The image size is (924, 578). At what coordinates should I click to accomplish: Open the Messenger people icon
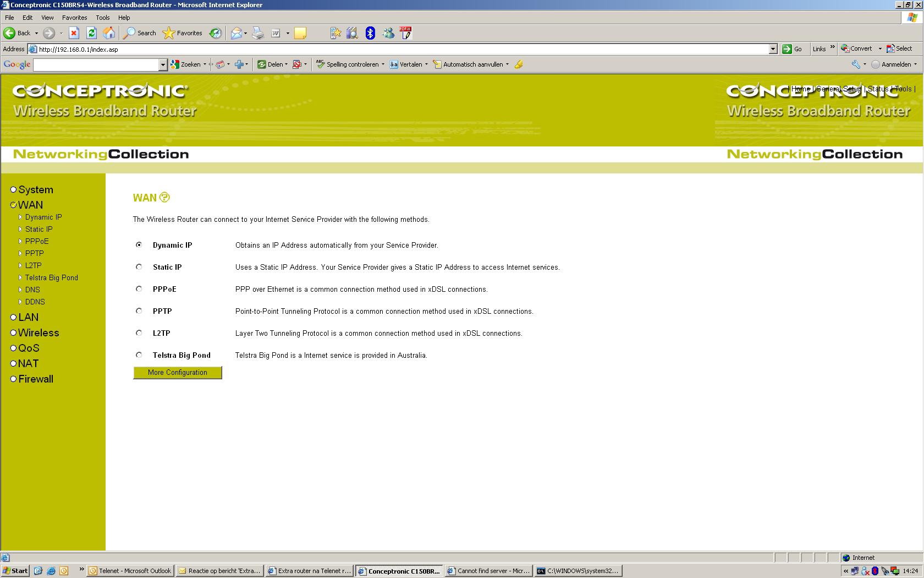[388, 33]
